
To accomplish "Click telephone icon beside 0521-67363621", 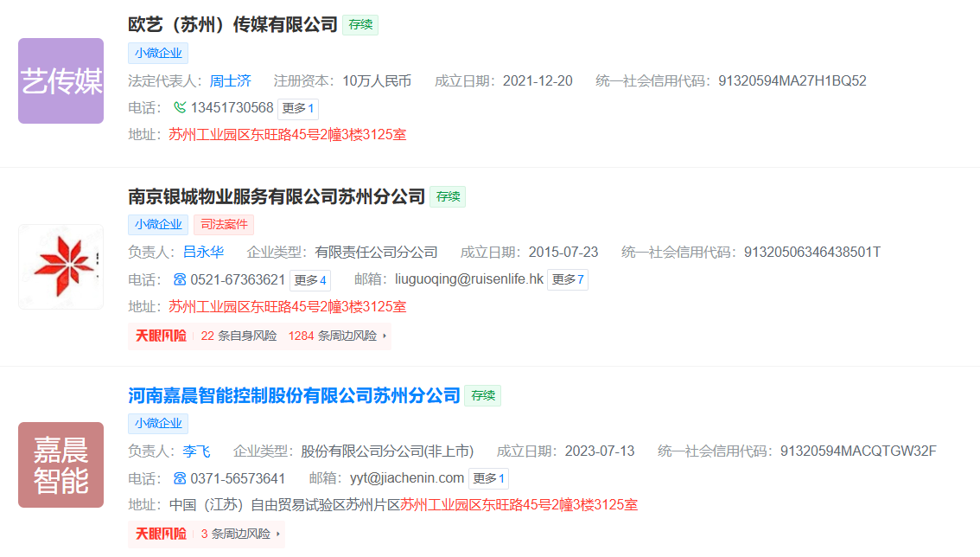I will click(x=180, y=279).
